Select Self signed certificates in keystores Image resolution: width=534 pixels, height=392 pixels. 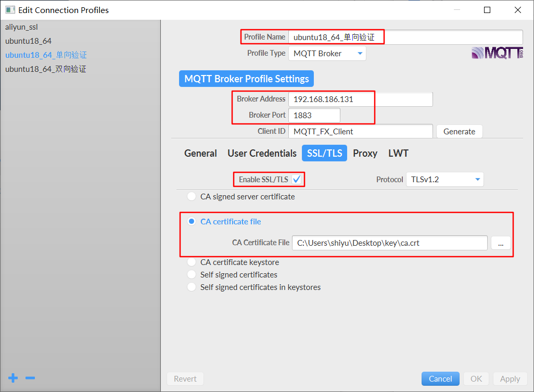coord(191,287)
